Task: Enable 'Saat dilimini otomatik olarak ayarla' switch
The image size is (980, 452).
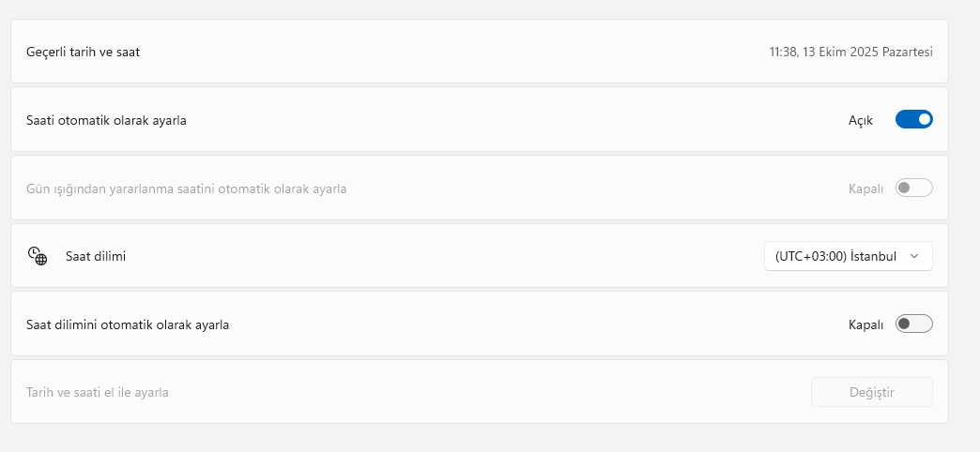Action: pyautogui.click(x=913, y=324)
